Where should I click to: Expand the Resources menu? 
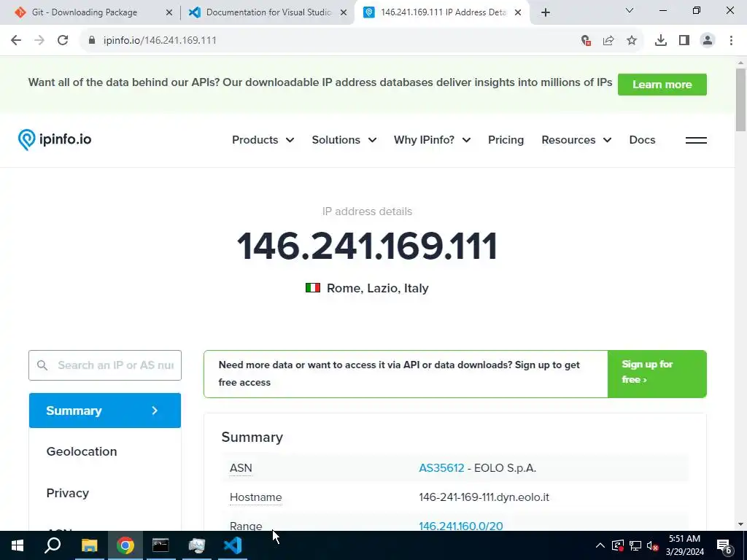click(576, 140)
